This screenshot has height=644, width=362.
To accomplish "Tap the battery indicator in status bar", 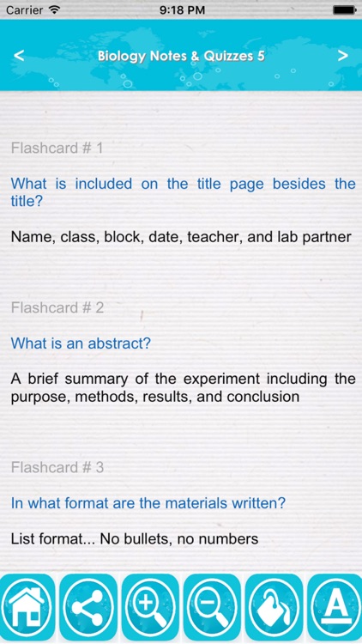I will tap(344, 10).
